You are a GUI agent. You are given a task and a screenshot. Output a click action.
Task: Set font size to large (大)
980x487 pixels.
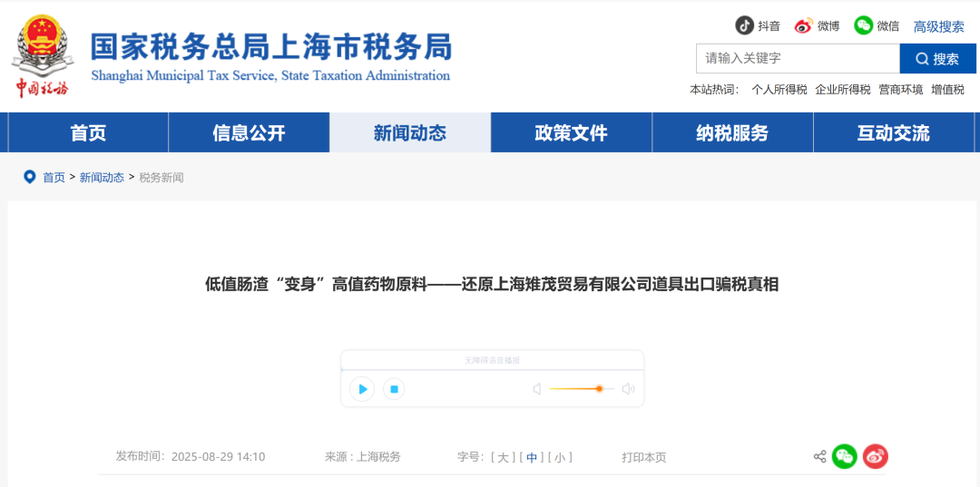coord(503,457)
